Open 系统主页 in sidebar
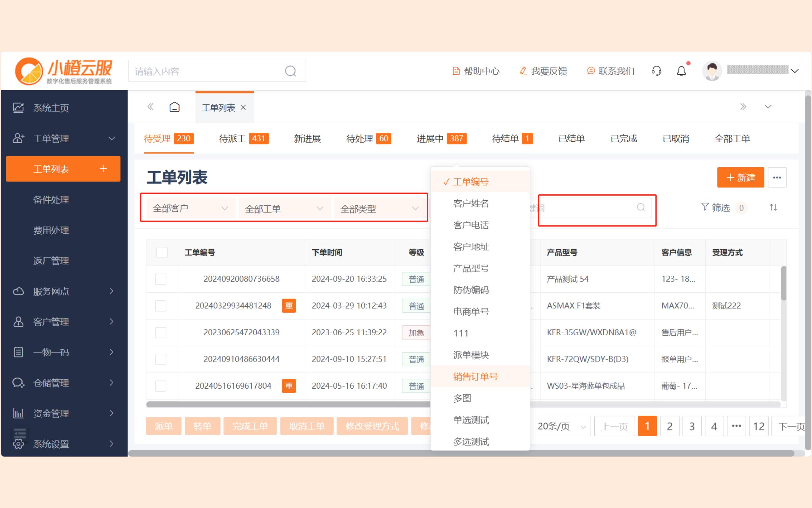The image size is (812, 508). [x=51, y=108]
